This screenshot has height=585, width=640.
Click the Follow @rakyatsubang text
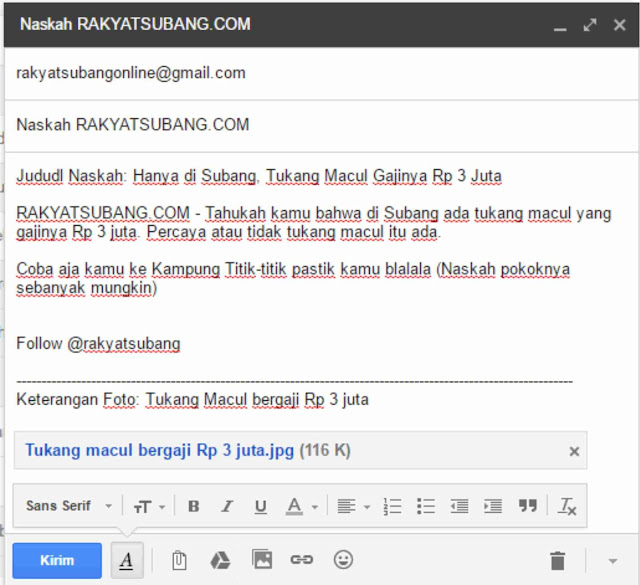98,344
